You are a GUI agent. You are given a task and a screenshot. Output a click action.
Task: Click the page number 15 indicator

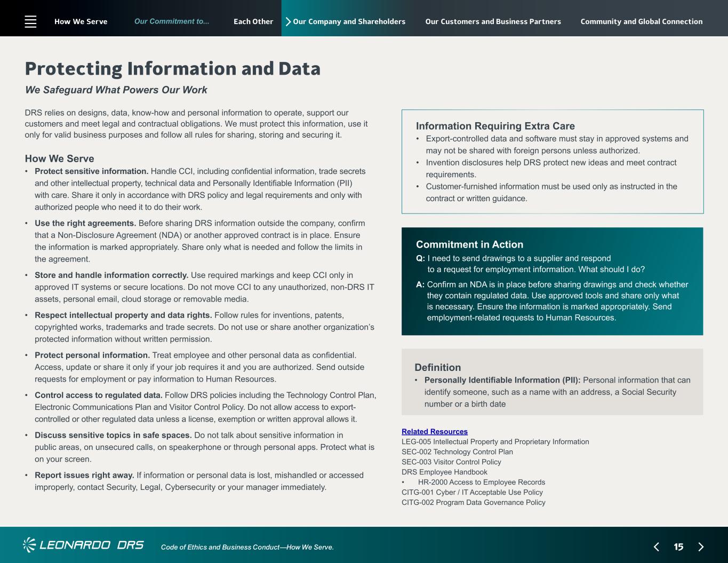(678, 546)
